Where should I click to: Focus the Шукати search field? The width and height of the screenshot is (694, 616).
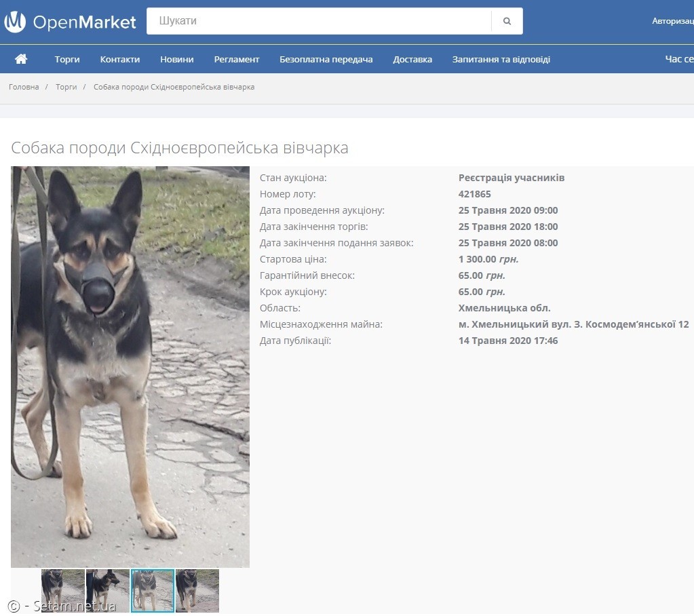(x=319, y=21)
